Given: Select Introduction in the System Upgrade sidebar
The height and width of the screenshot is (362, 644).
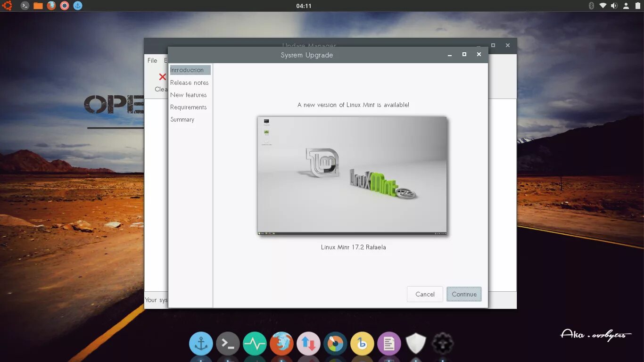Looking at the screenshot, I should (x=190, y=70).
